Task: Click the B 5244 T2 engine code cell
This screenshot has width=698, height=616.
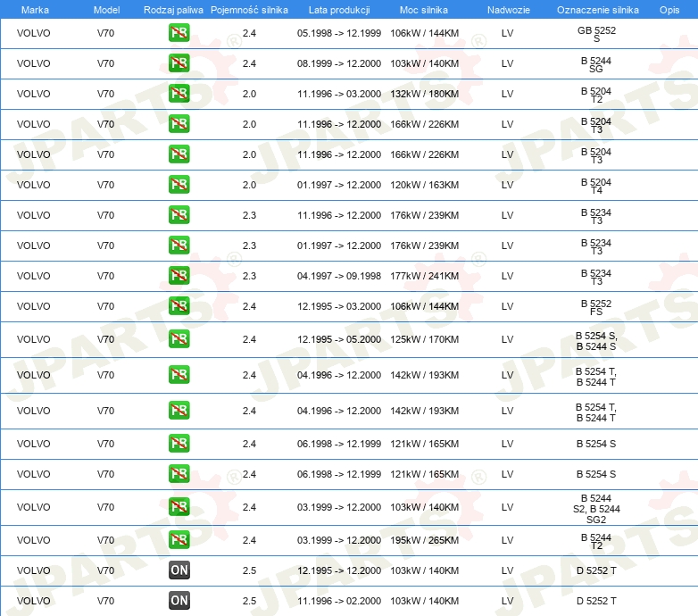Action: pos(596,540)
